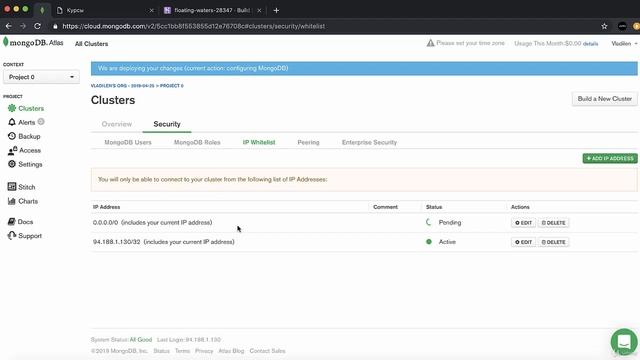
Task: Open a new browser tab
Action: (276, 10)
